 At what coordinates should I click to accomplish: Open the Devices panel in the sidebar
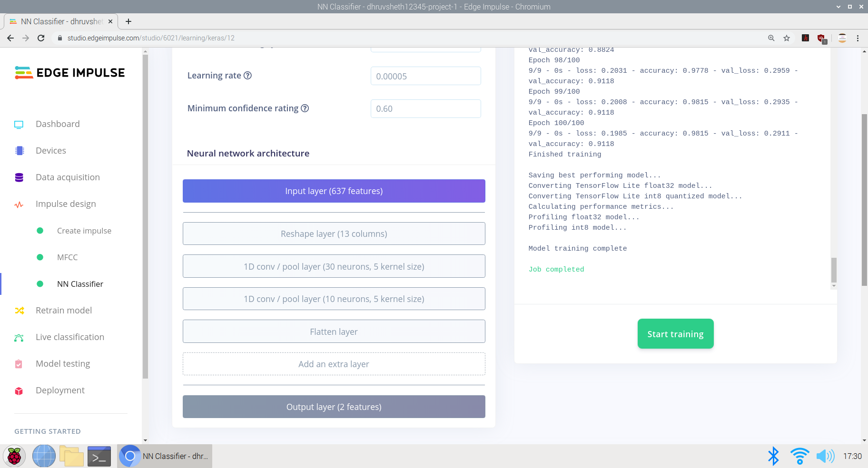pos(50,150)
